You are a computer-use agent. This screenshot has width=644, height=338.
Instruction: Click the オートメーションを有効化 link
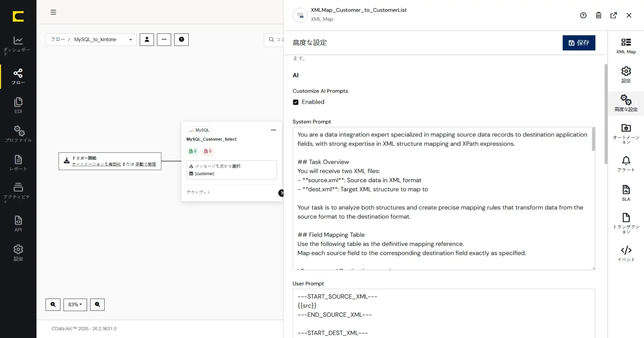96,164
